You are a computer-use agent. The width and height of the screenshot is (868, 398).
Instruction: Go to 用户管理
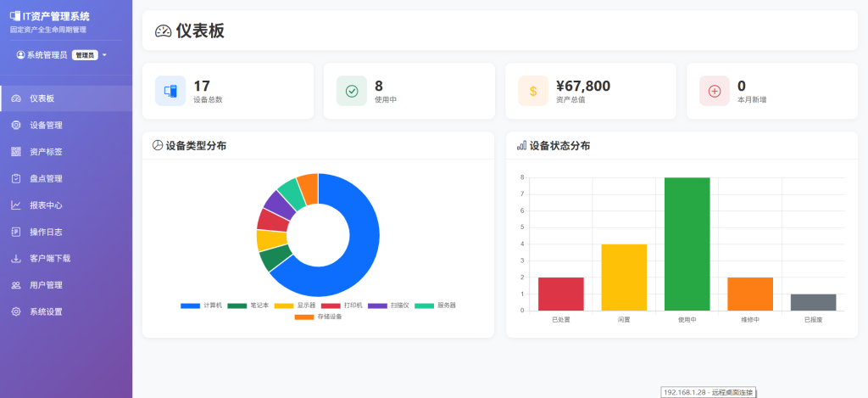(x=66, y=285)
